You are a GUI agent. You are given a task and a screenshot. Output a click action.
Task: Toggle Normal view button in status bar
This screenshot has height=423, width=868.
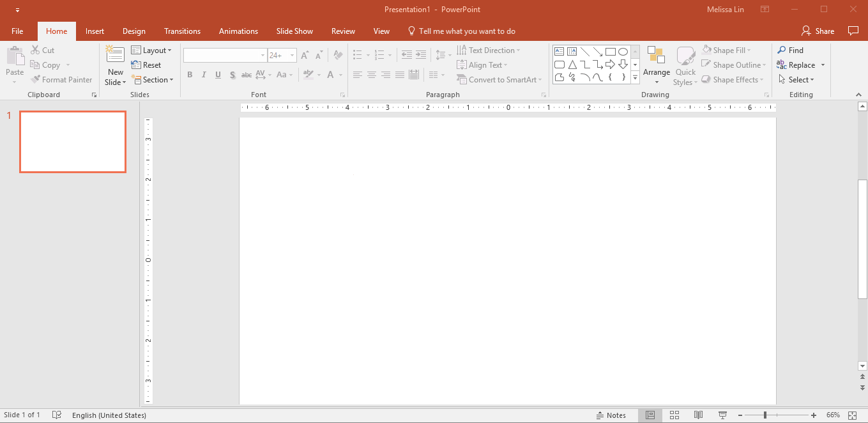(650, 415)
